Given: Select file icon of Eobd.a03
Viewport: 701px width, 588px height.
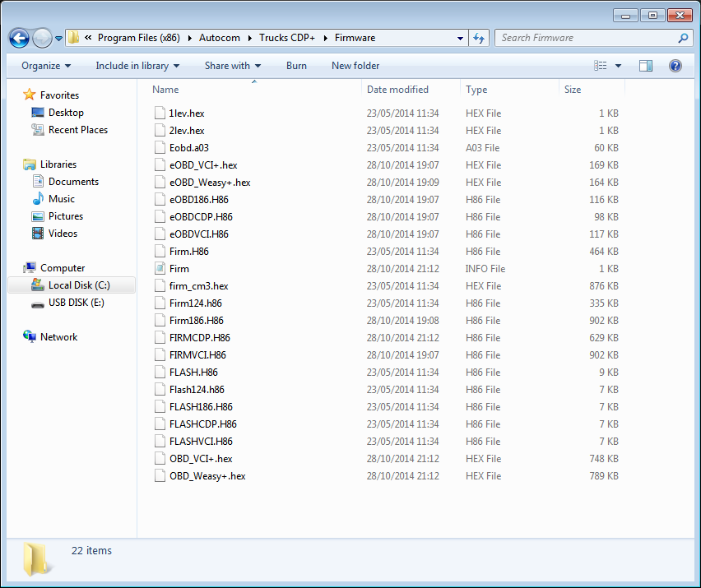Looking at the screenshot, I should click(160, 148).
